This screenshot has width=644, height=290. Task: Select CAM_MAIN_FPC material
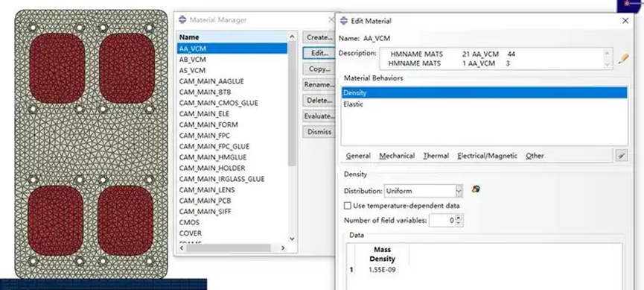232,136
